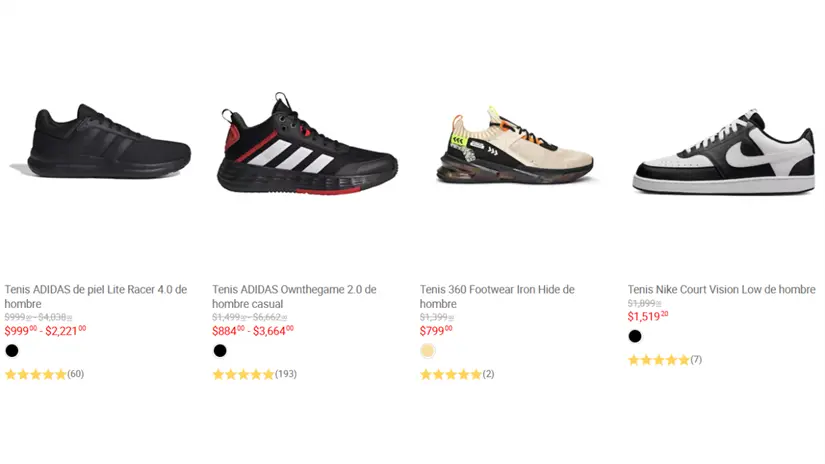Select black color swatch for Ownthegame 2.0
Image resolution: width=825 pixels, height=464 pixels.
tap(220, 351)
